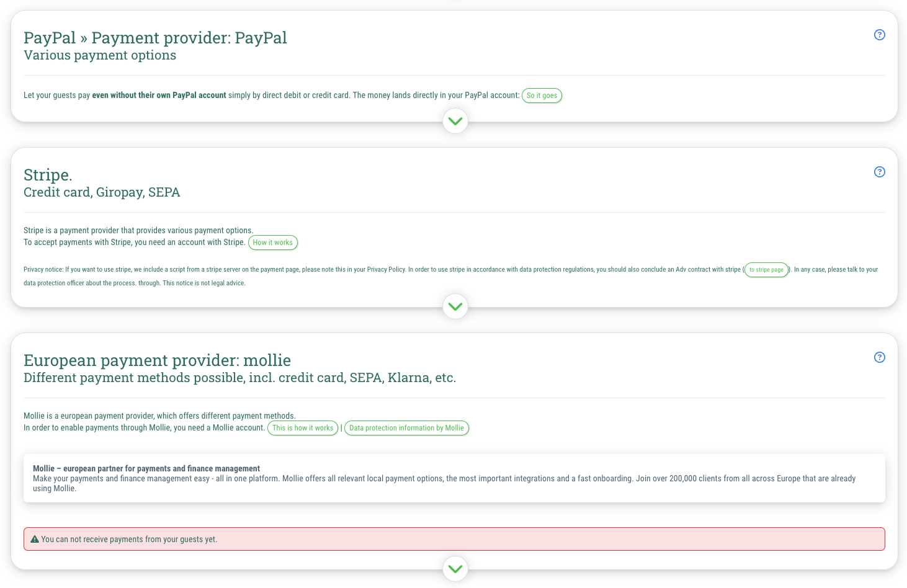Click 'How it works' for Stripe
This screenshot has width=907, height=588.
point(273,243)
